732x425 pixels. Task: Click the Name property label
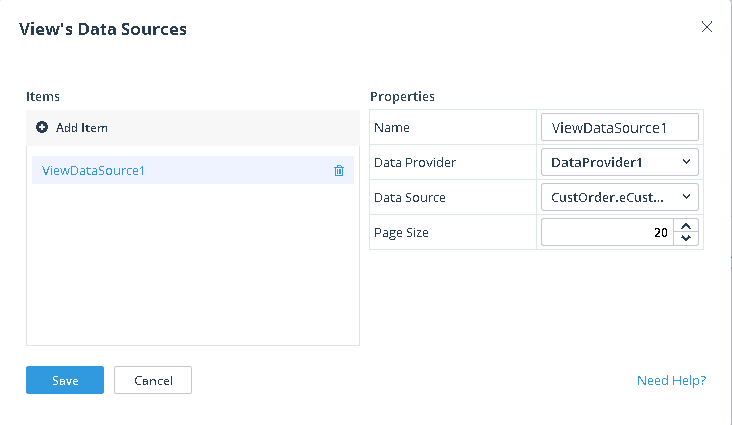tap(391, 128)
